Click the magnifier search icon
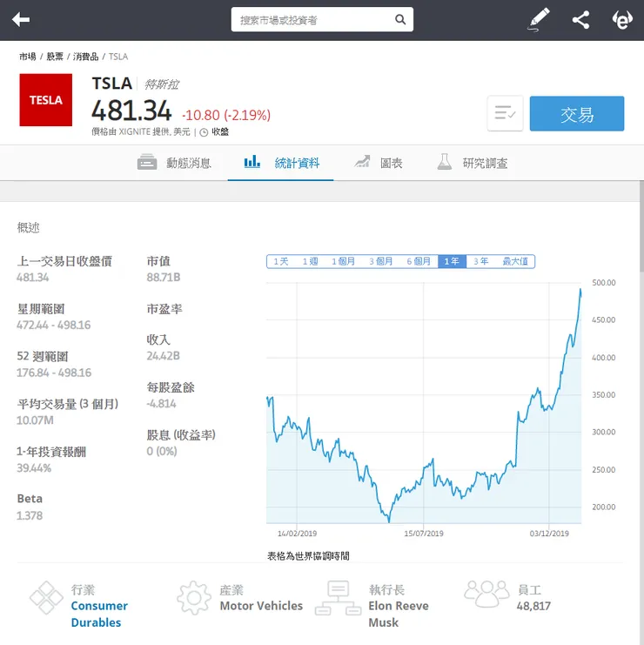The image size is (644, 645). coord(400,19)
